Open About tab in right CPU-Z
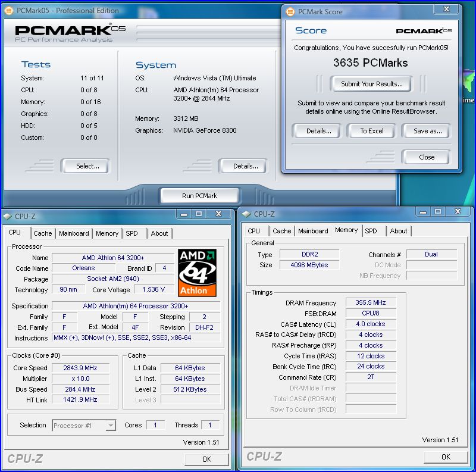 tap(399, 231)
